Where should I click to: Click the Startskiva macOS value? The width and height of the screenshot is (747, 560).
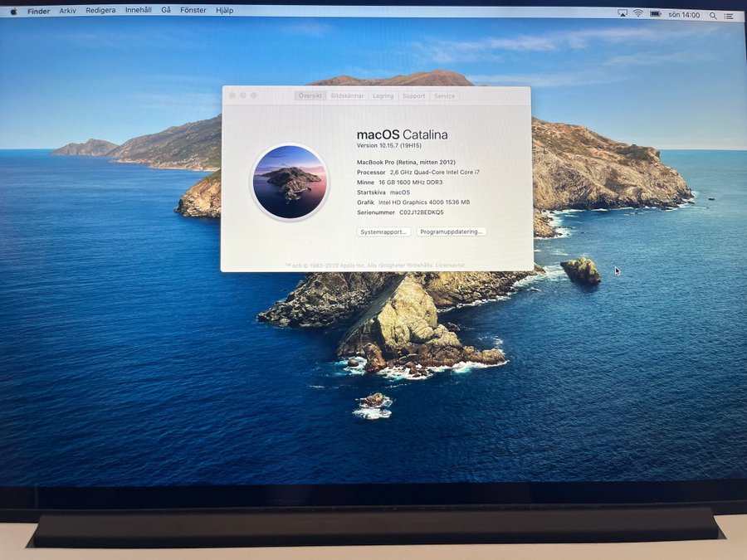click(x=400, y=192)
